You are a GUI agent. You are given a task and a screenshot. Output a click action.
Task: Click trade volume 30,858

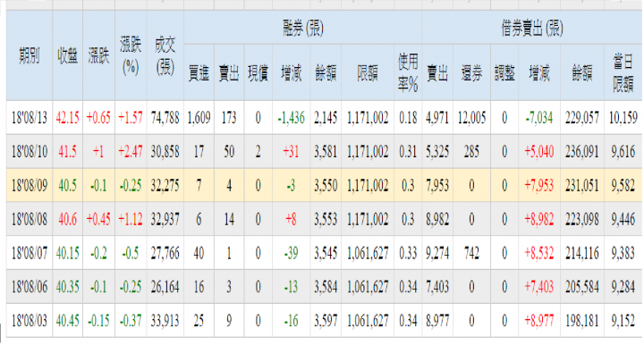coord(165,152)
